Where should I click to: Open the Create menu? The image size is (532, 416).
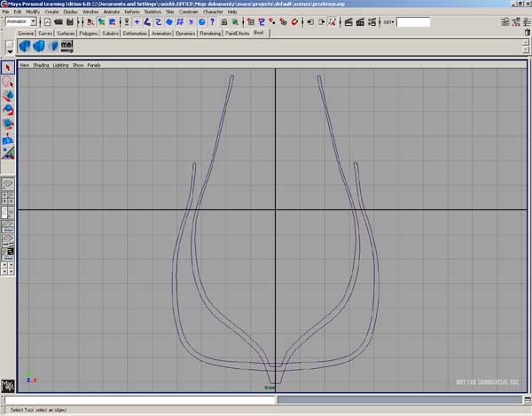[51, 12]
